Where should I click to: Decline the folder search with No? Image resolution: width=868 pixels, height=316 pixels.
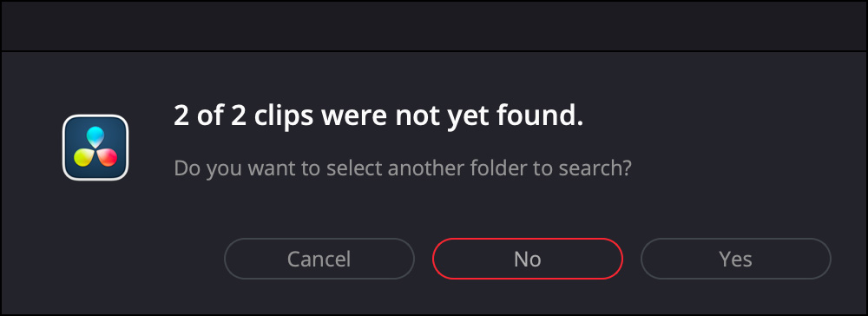tap(528, 259)
